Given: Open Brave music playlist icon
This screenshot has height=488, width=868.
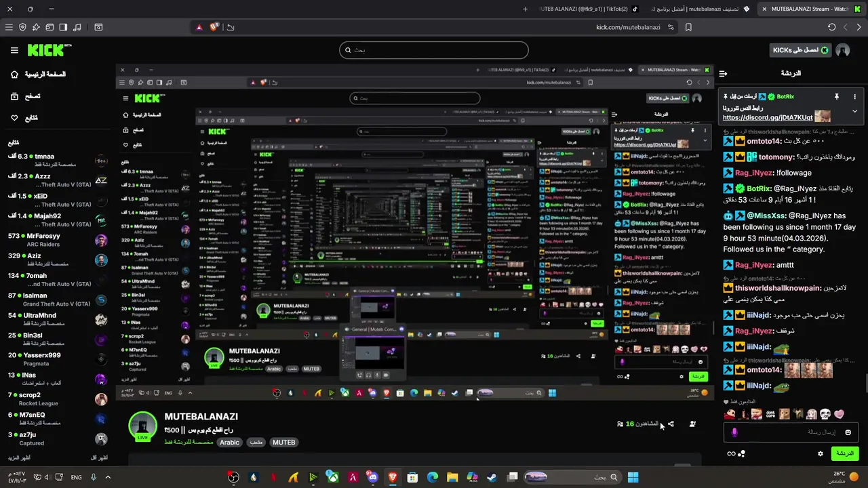Looking at the screenshot, I should 77,27.
